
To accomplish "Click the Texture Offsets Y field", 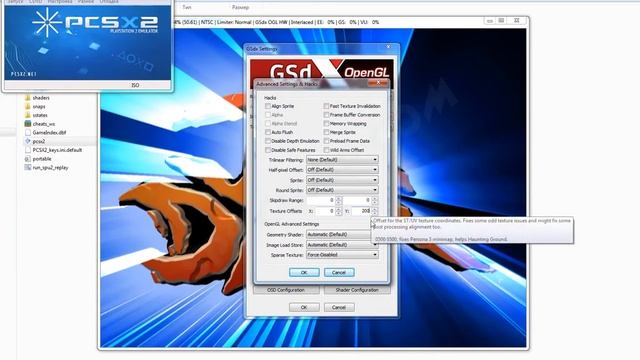I will pos(361,211).
